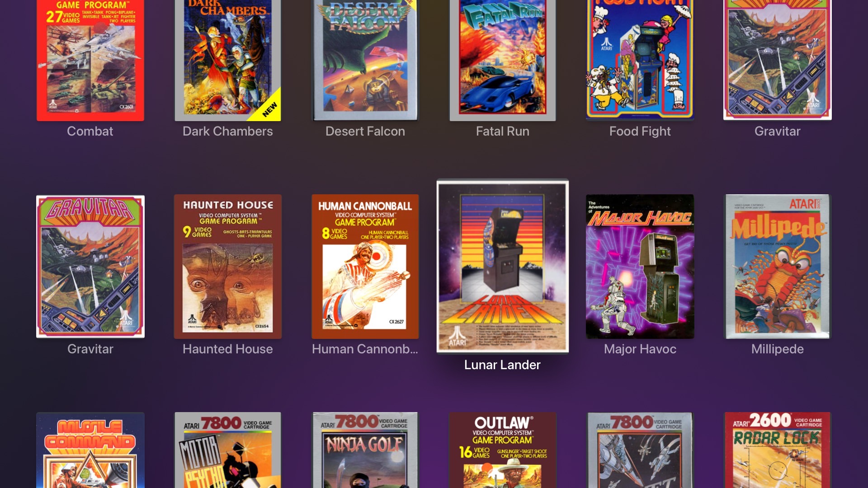Open the Desert Falcon game cover

(x=365, y=61)
